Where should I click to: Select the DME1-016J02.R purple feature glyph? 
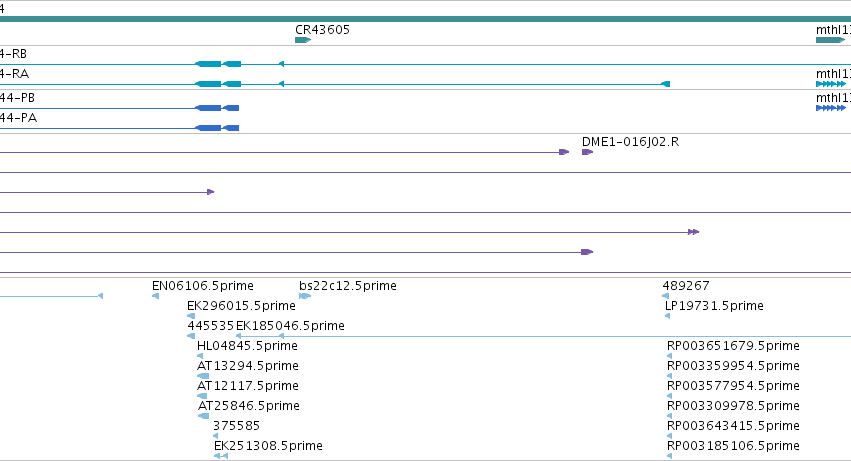587,152
